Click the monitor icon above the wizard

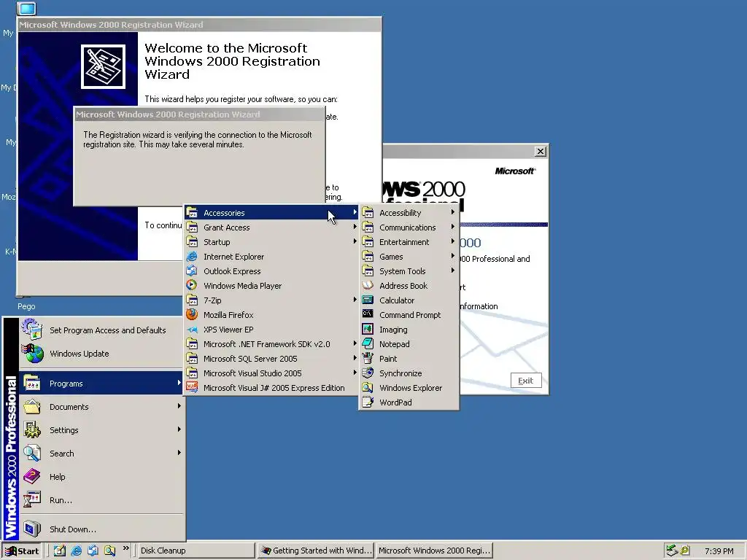tap(27, 9)
